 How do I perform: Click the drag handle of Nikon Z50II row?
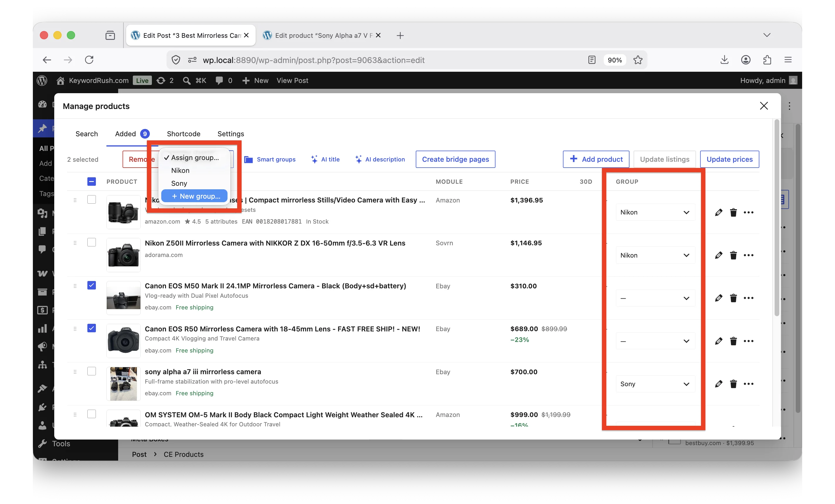click(75, 243)
